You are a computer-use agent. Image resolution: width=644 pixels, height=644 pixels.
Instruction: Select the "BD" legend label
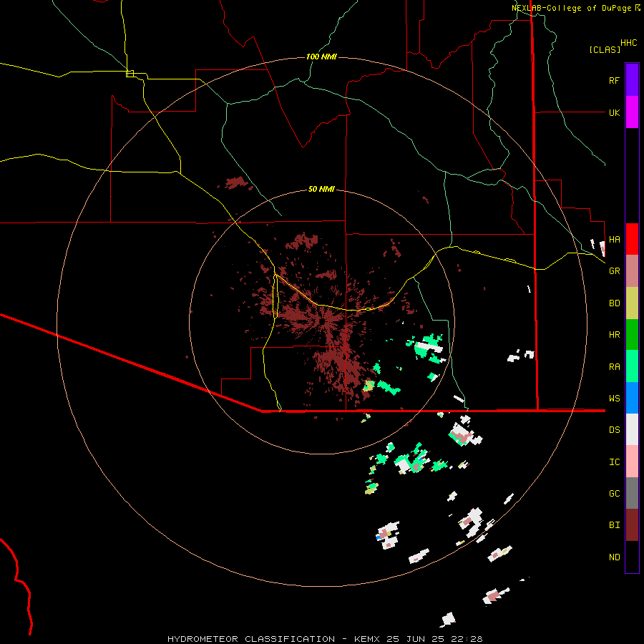tap(614, 303)
